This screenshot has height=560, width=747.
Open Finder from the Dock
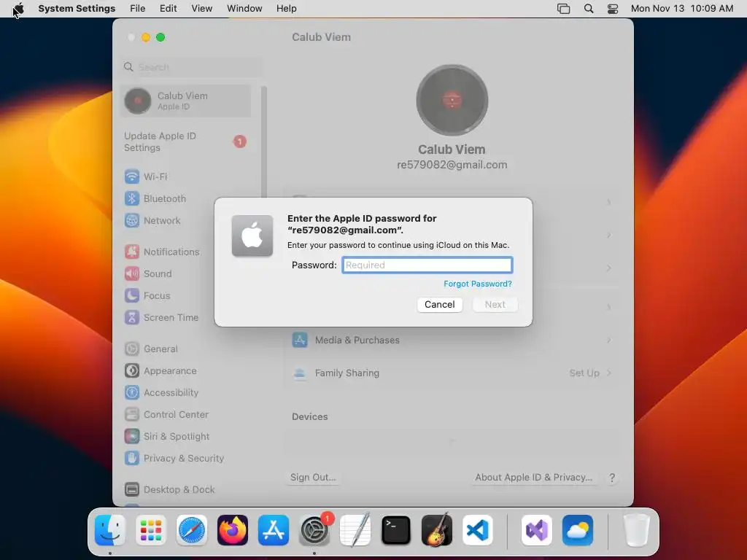tap(110, 530)
